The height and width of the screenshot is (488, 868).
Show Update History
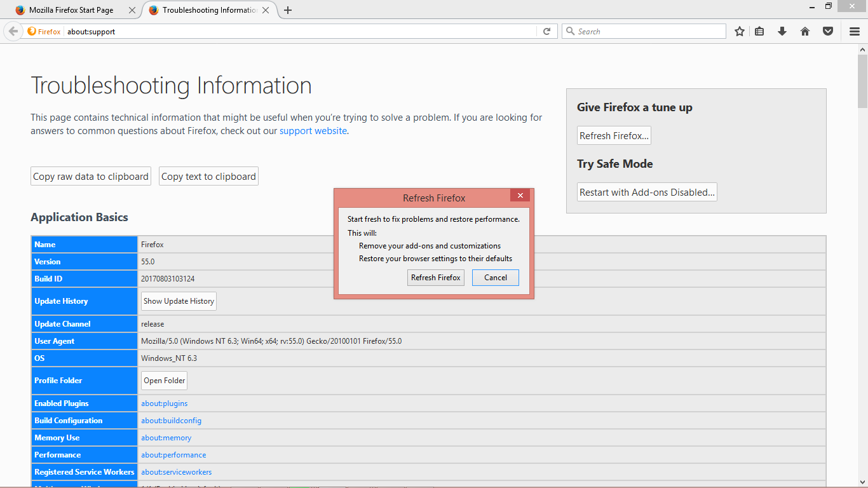click(179, 301)
